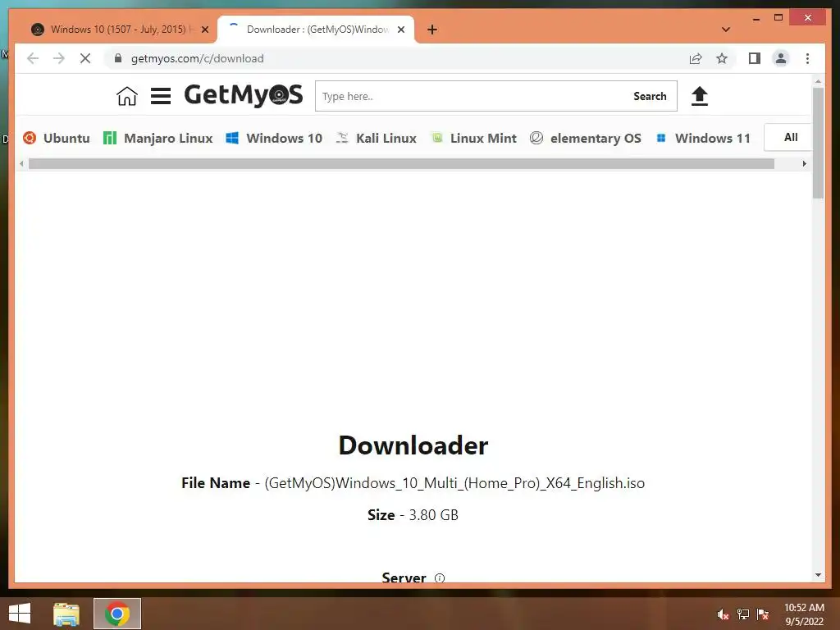This screenshot has height=630, width=840.
Task: Click the Windows 10 flag icon
Action: (232, 138)
